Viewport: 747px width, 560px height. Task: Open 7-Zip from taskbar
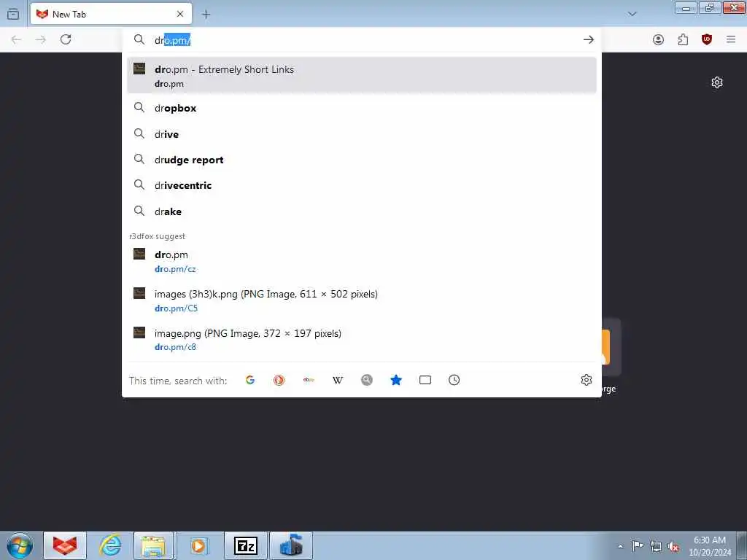[x=246, y=545]
